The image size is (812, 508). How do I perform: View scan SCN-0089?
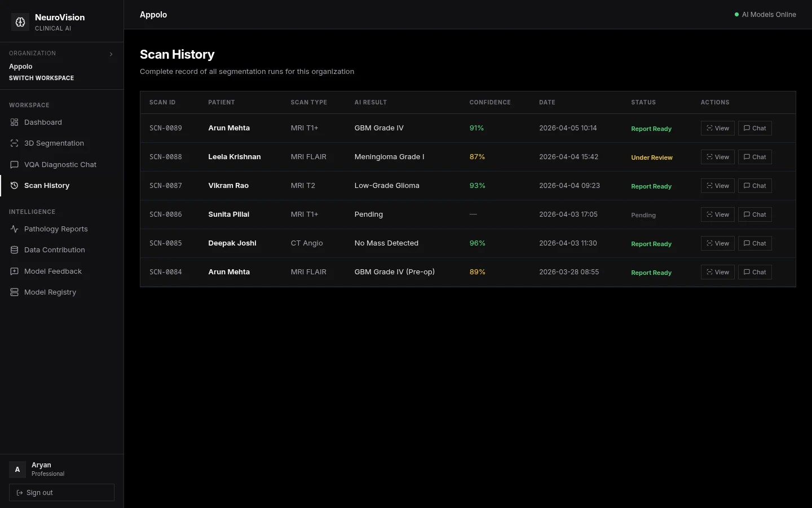coord(718,128)
